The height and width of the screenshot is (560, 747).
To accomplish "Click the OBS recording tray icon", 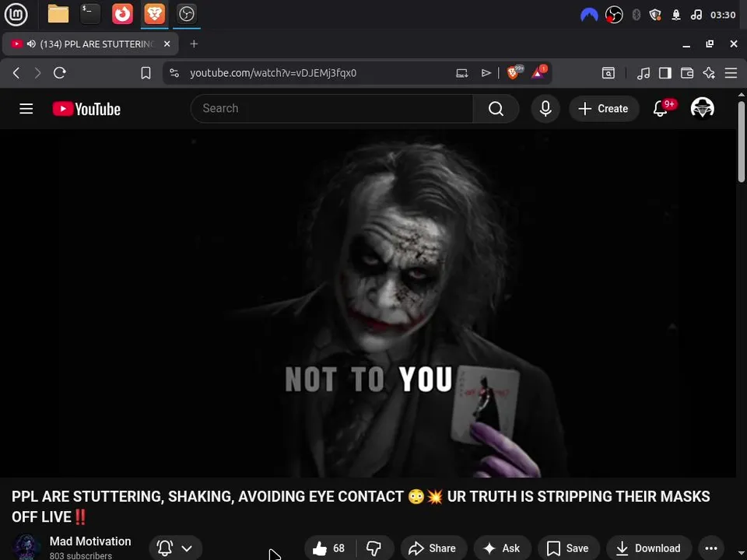I will 614,16.
